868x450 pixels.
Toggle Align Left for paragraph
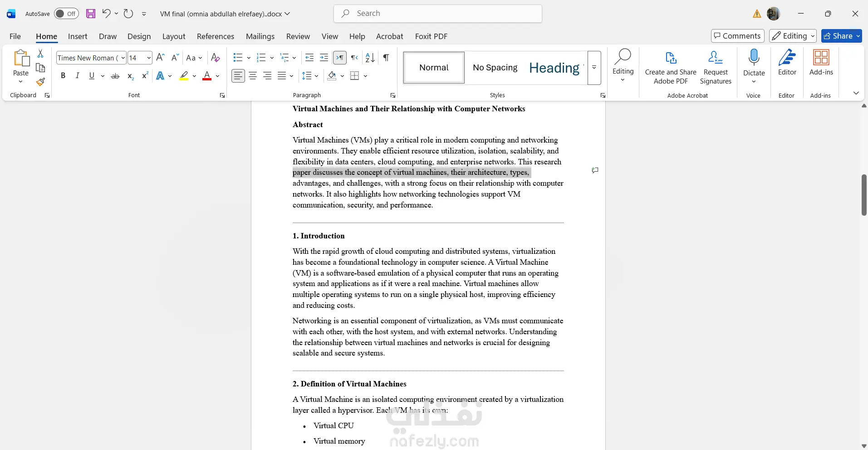coord(238,76)
